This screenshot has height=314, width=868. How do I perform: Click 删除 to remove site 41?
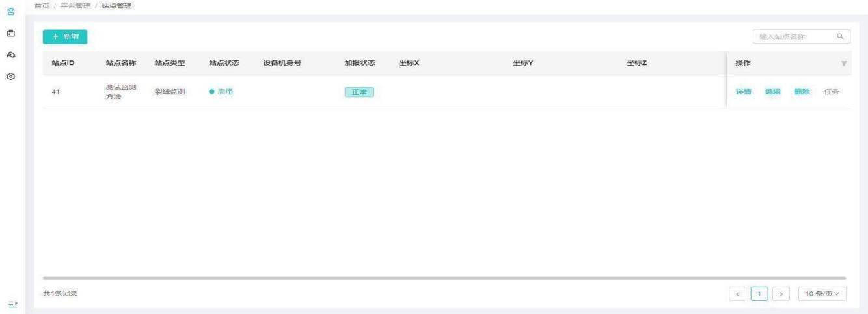coord(802,92)
